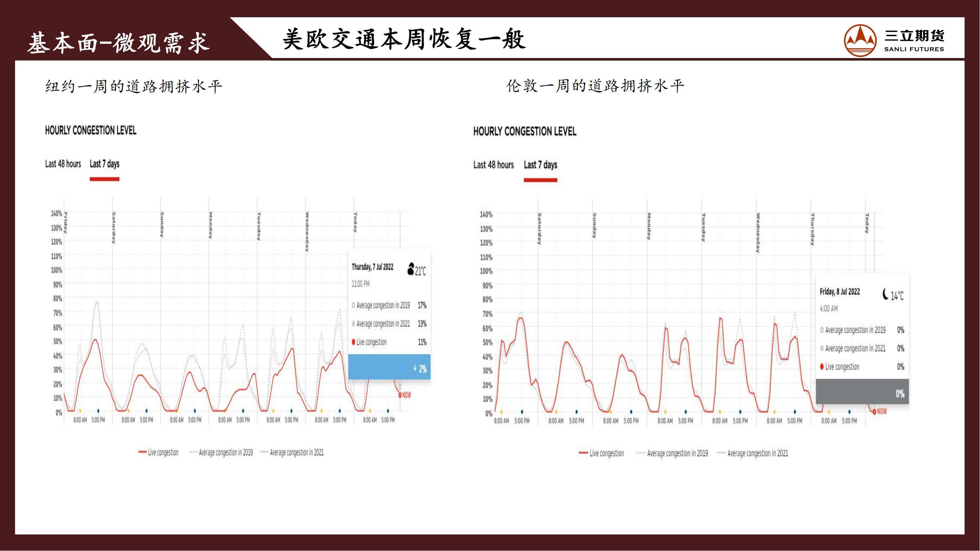Click red NOW marker on New York chart
The width and height of the screenshot is (980, 551).
pyautogui.click(x=400, y=396)
